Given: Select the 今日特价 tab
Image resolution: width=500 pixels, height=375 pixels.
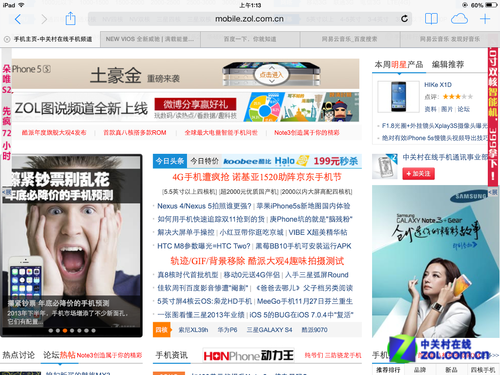Looking at the screenshot, I should tap(204, 161).
